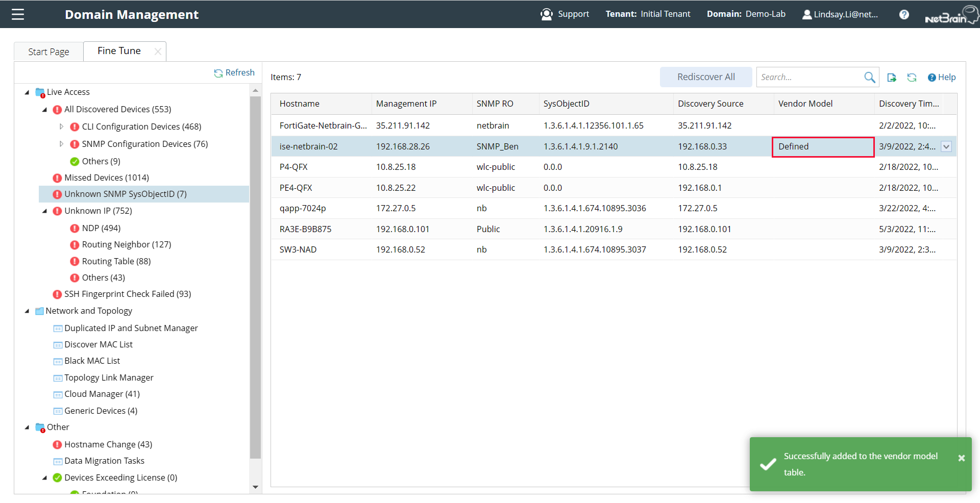The width and height of the screenshot is (980, 503).
Task: Dismiss the vendor model success notification
Action: tap(962, 457)
